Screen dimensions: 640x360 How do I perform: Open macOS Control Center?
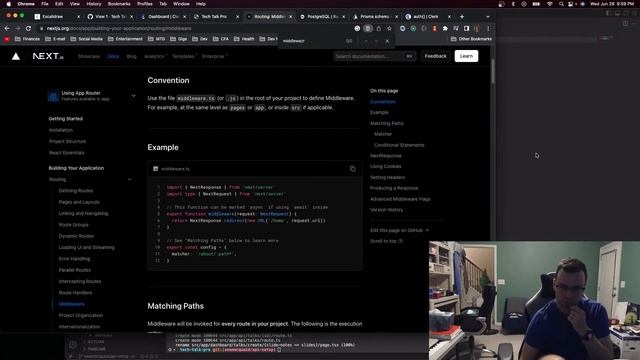point(572,4)
